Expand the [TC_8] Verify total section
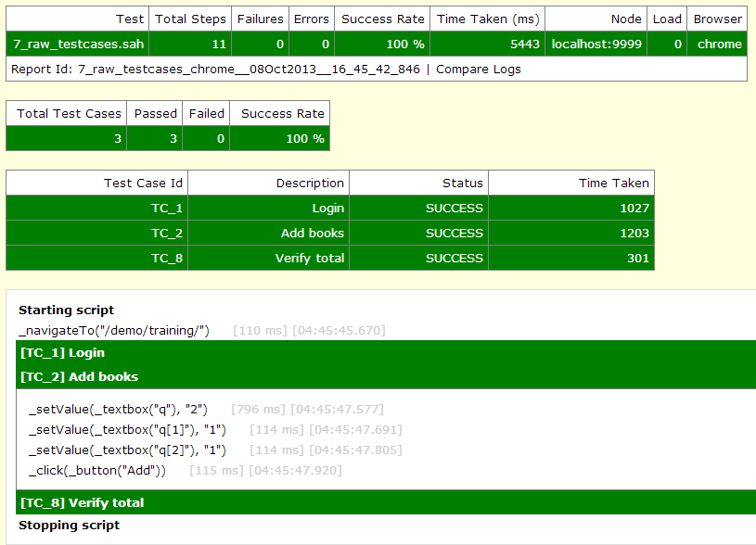 (x=82, y=502)
